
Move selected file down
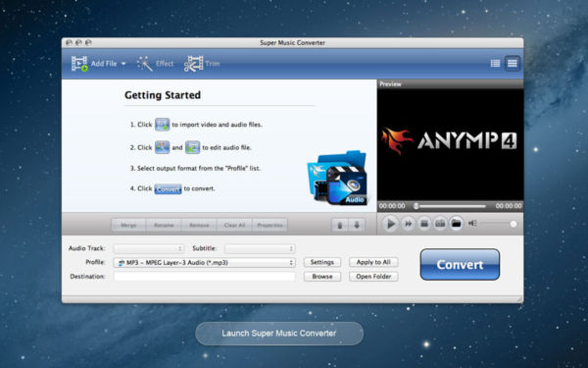(357, 225)
